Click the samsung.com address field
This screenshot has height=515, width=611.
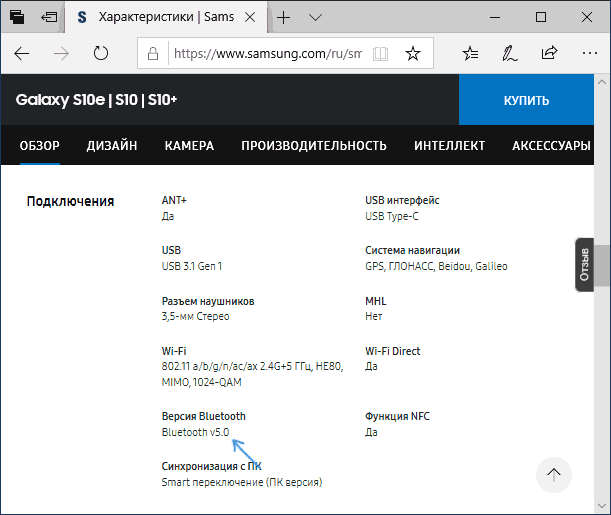[268, 53]
